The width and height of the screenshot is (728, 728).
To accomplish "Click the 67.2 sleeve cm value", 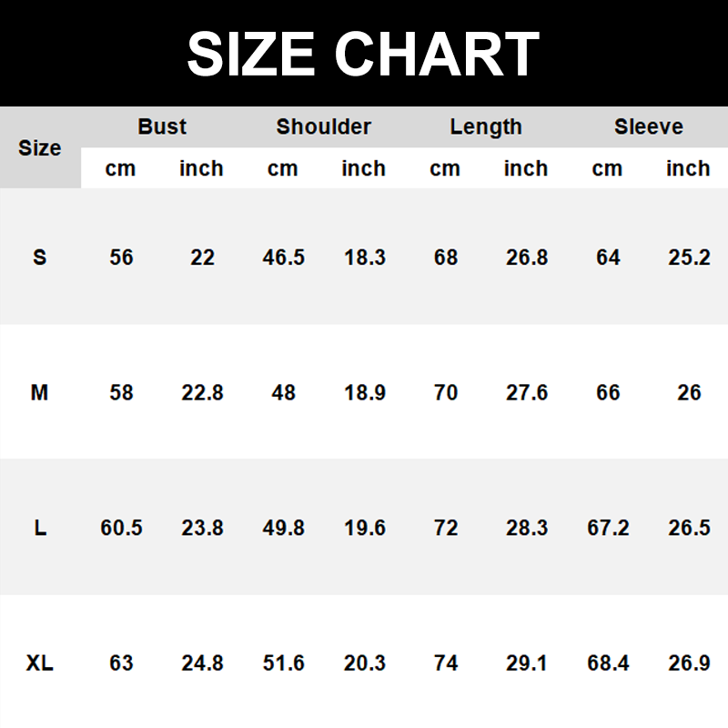I will (608, 528).
